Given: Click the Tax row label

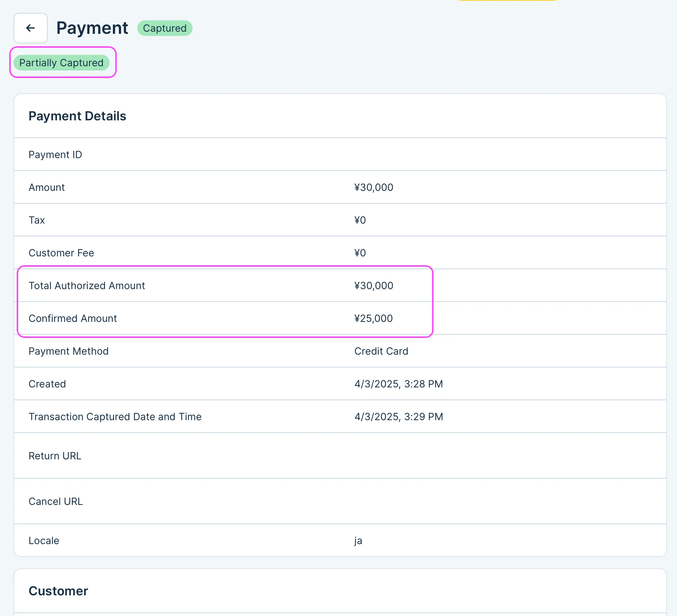Looking at the screenshot, I should [x=37, y=220].
